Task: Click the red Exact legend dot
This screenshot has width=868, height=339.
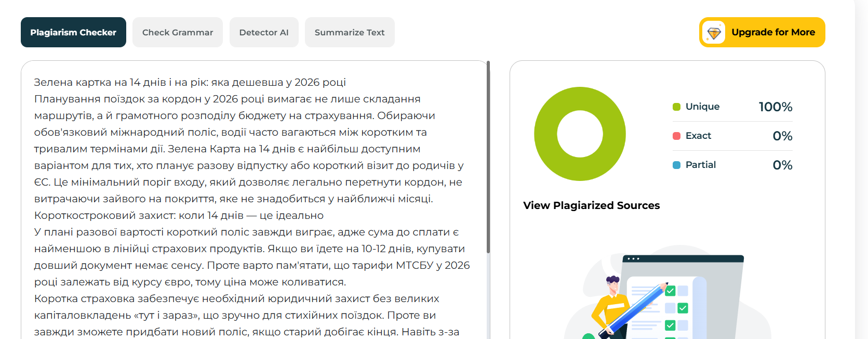Action: point(676,136)
